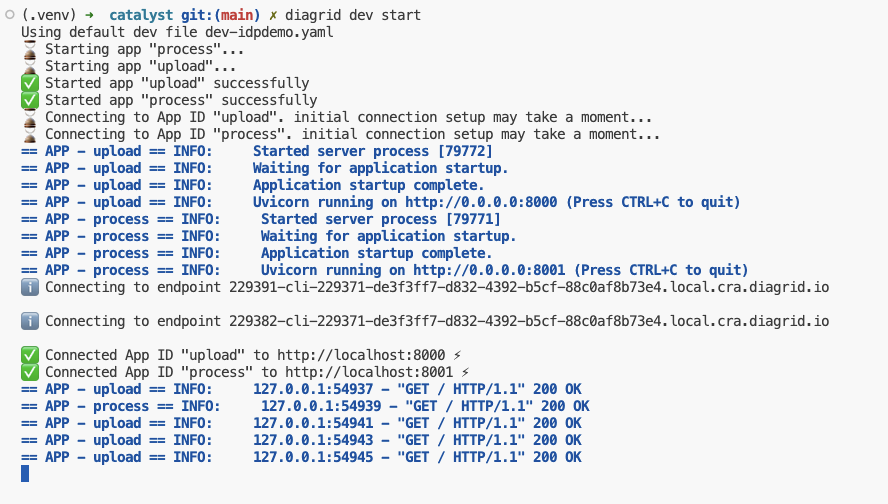This screenshot has height=504, width=888.
Task: Click the hourglass icon beside Starting app "process"
Action: point(29,49)
